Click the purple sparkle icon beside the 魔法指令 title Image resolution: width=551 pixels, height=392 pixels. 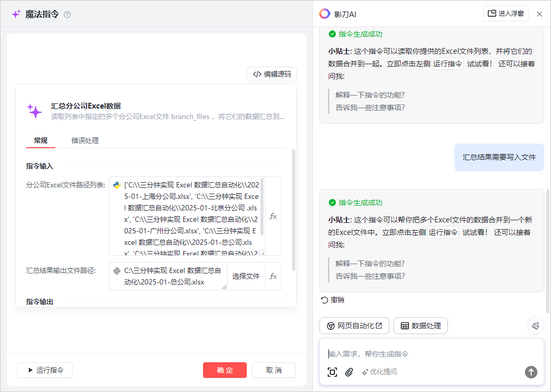[16, 14]
